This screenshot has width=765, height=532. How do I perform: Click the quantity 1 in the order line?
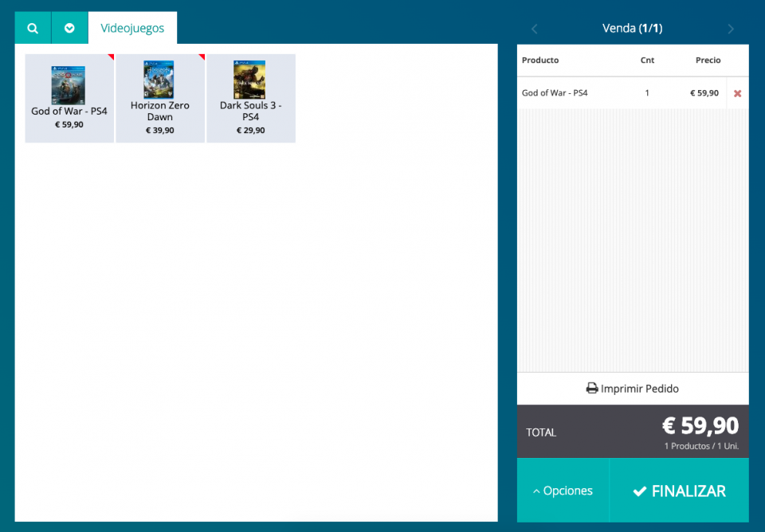click(x=647, y=93)
